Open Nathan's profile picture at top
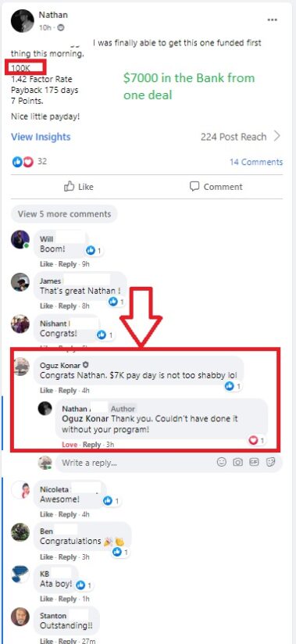This screenshot has width=296, height=644. (22, 20)
